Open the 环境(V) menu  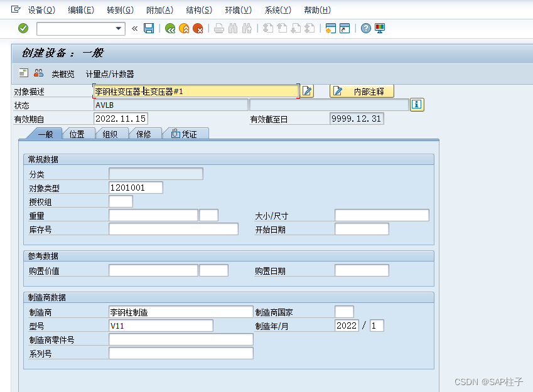[x=239, y=10]
